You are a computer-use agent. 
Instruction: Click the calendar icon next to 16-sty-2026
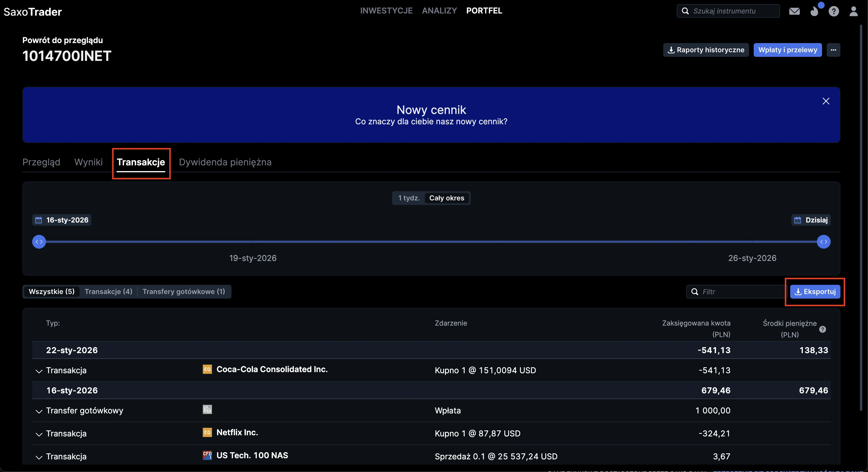[x=38, y=220]
